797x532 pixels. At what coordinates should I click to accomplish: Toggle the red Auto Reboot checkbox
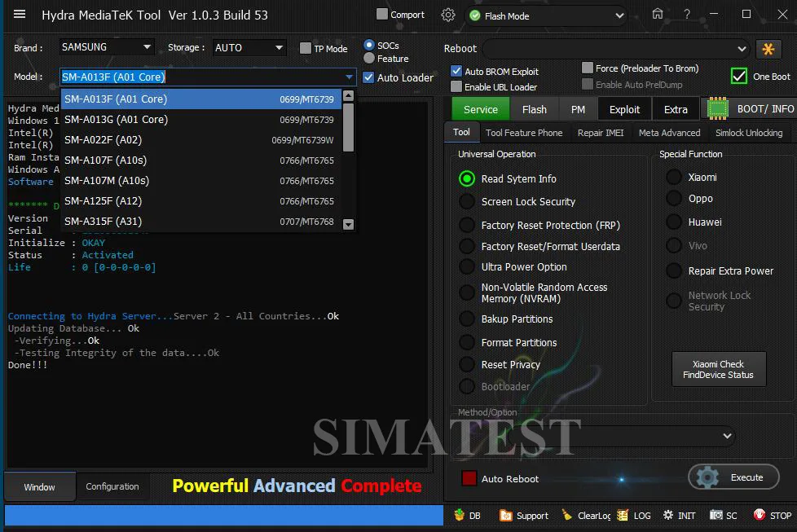[x=469, y=478]
